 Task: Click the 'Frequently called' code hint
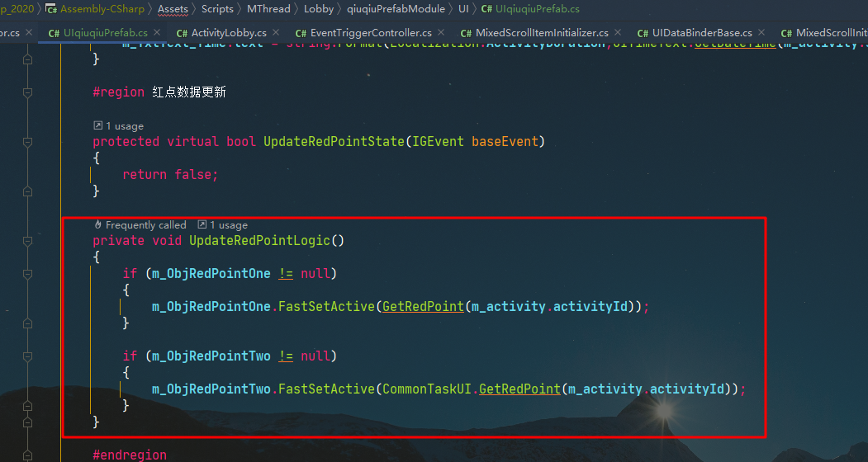coord(145,225)
